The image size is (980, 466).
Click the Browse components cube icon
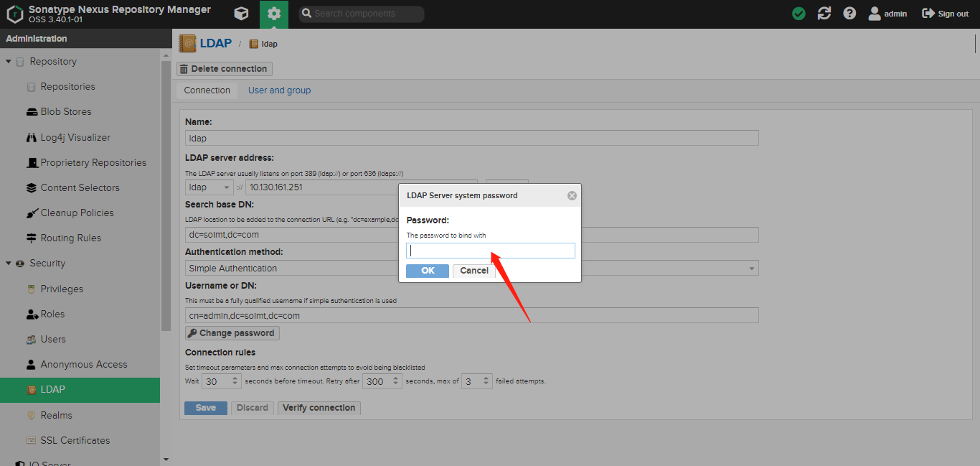click(x=242, y=14)
